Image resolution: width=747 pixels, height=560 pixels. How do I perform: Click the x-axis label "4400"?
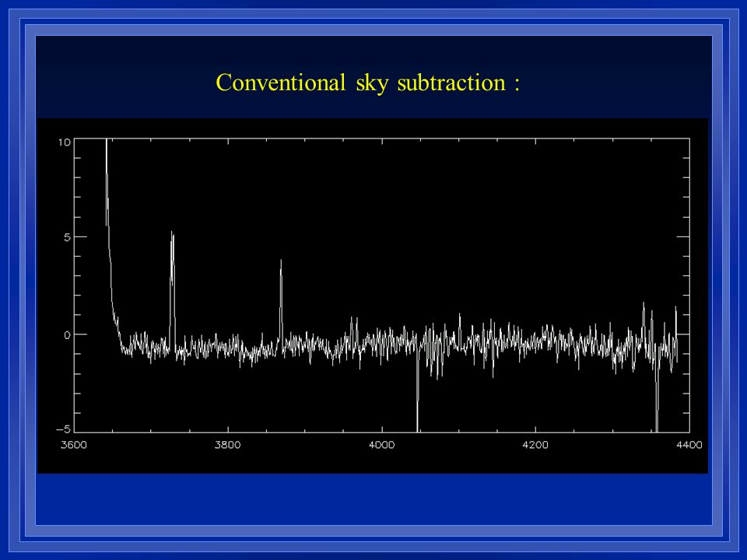coord(689,445)
